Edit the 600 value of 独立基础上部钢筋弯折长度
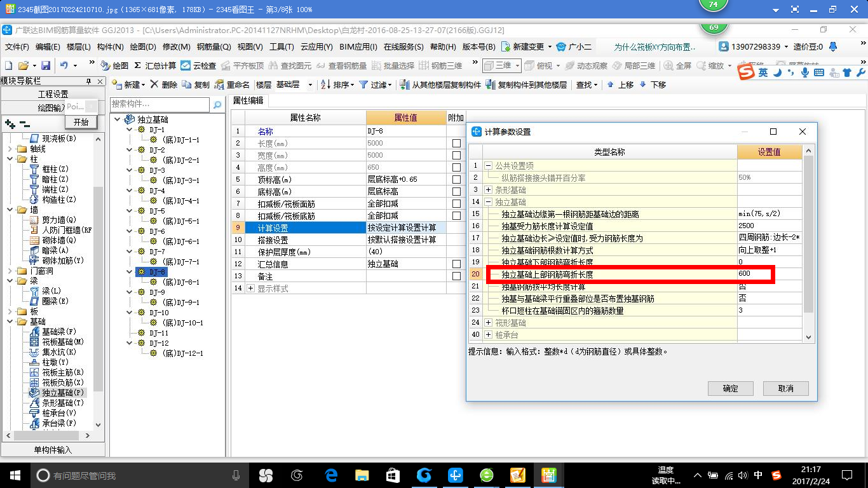868x488 pixels. point(768,274)
